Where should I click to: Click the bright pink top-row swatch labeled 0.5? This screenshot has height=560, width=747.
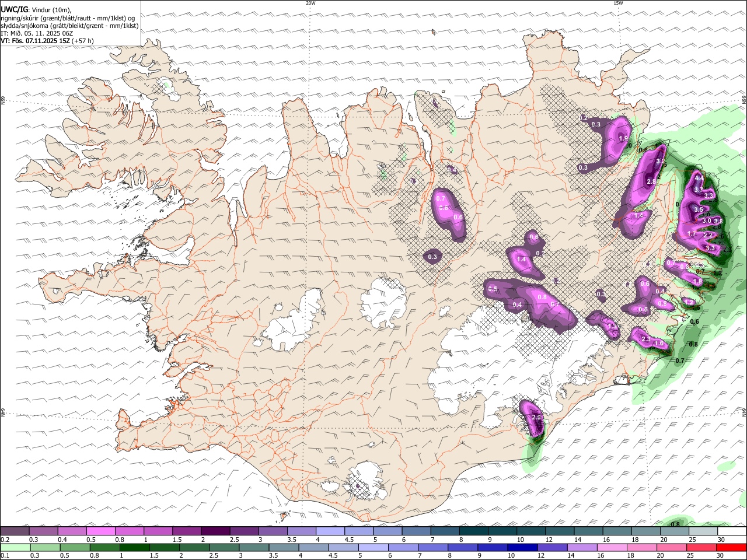tap(100, 531)
